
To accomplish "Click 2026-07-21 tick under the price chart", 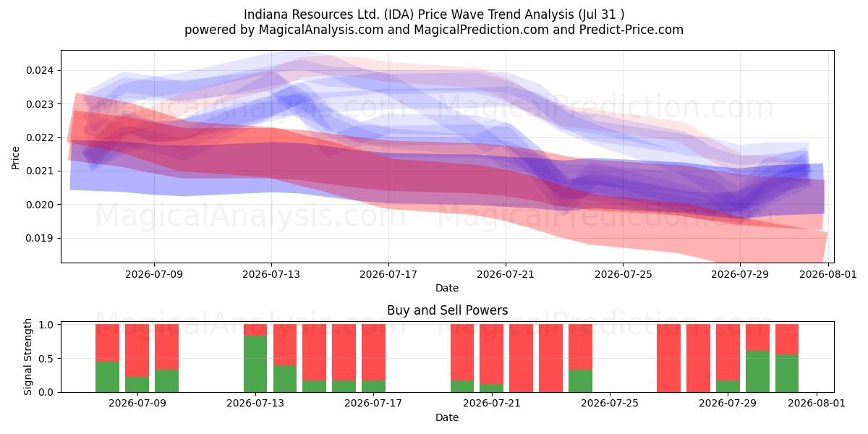I will pos(506,274).
